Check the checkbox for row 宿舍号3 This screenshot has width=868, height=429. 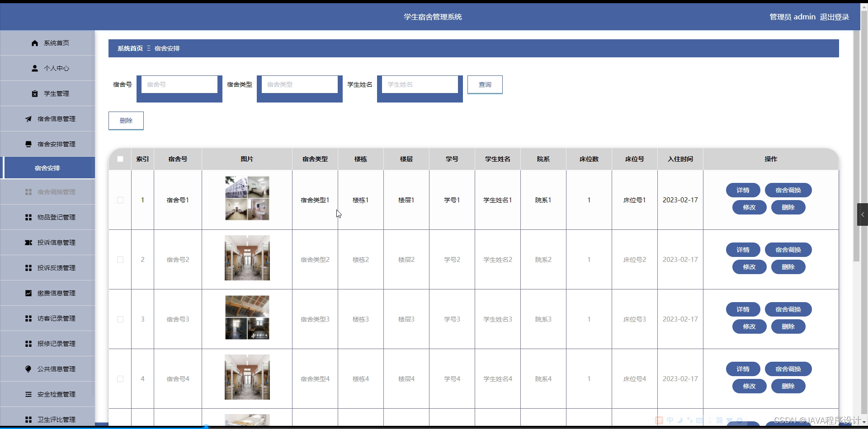pyautogui.click(x=120, y=319)
